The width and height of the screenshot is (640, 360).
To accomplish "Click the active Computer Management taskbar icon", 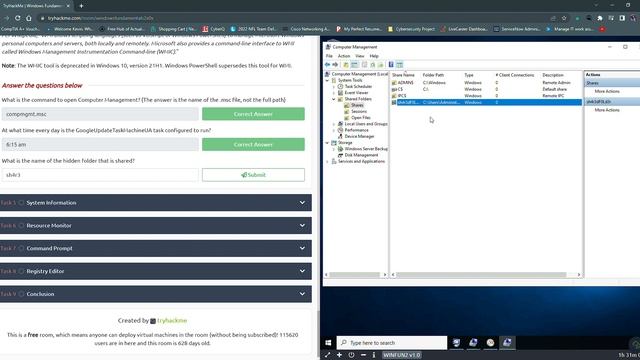I will [507, 343].
